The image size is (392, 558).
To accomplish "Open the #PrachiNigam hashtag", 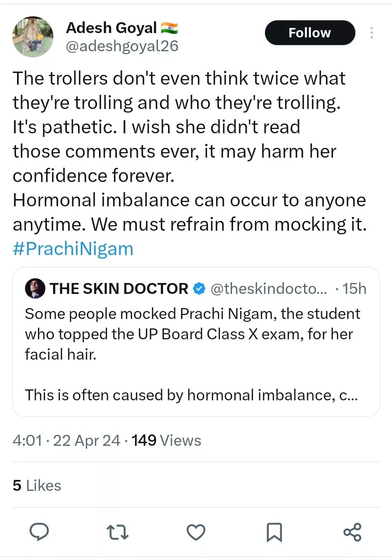I will pos(73,249).
